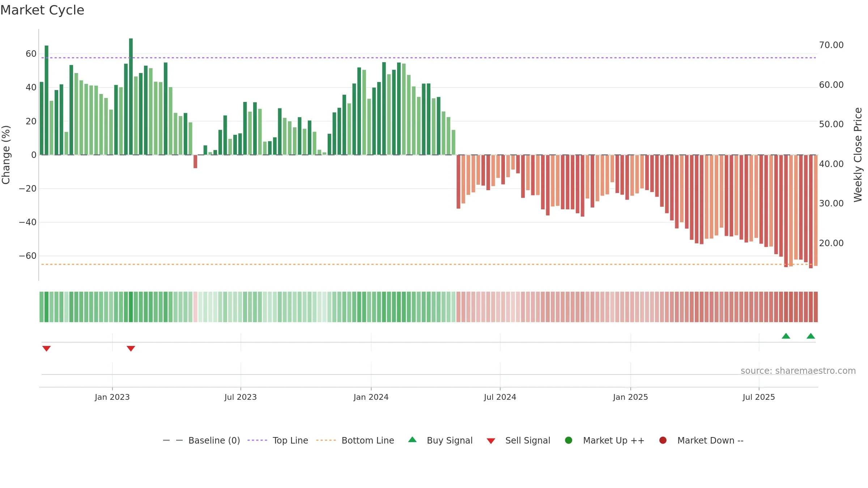Select the last buy signal marker at chart end

tap(811, 336)
